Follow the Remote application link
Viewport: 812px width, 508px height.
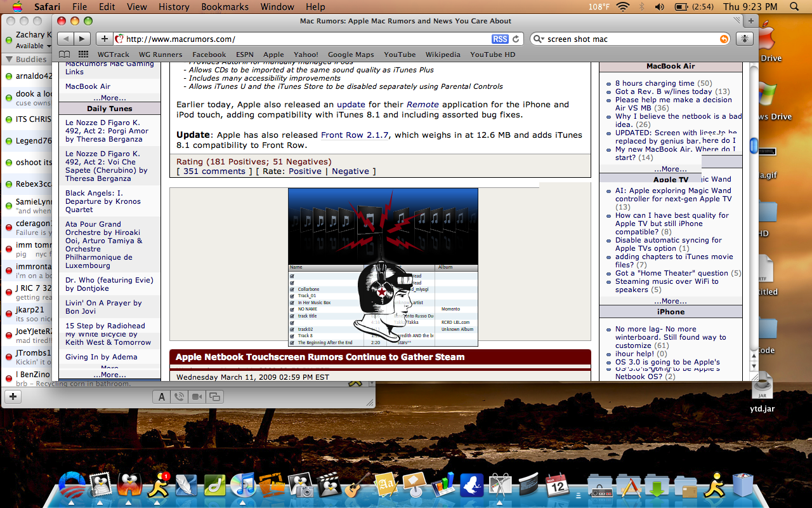pyautogui.click(x=422, y=105)
